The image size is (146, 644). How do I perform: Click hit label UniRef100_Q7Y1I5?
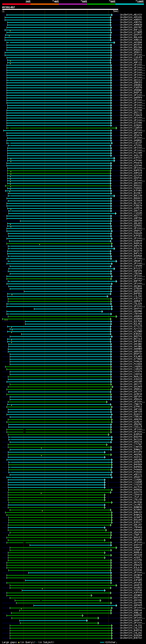click(131, 326)
